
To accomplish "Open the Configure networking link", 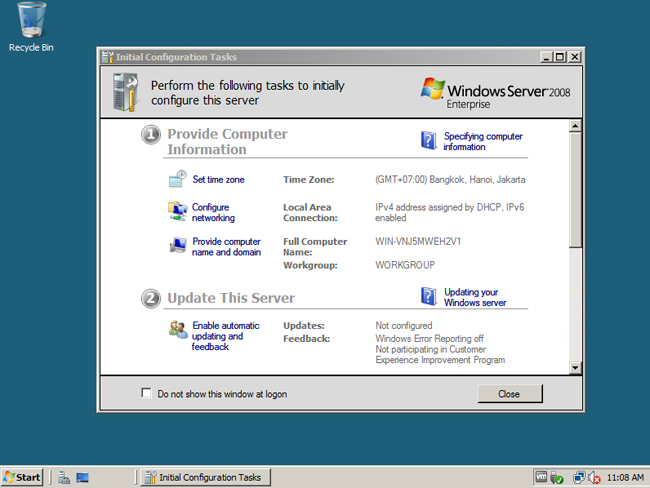I will 213,212.
